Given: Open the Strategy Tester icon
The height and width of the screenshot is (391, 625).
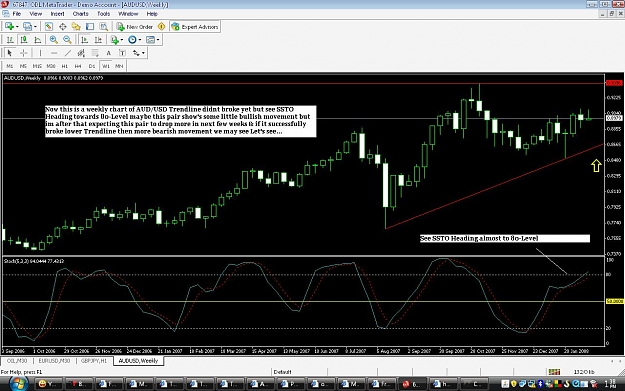Looking at the screenshot, I should tap(104, 27).
